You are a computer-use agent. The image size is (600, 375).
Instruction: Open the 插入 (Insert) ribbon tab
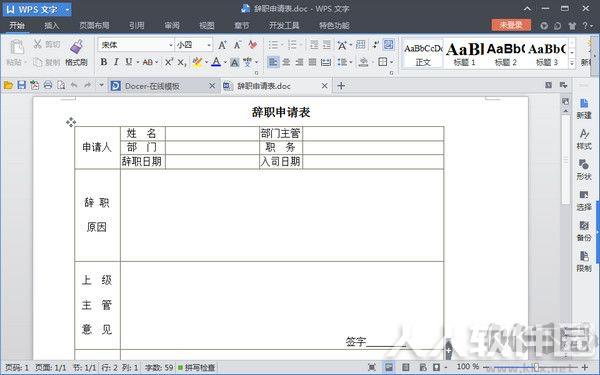52,25
